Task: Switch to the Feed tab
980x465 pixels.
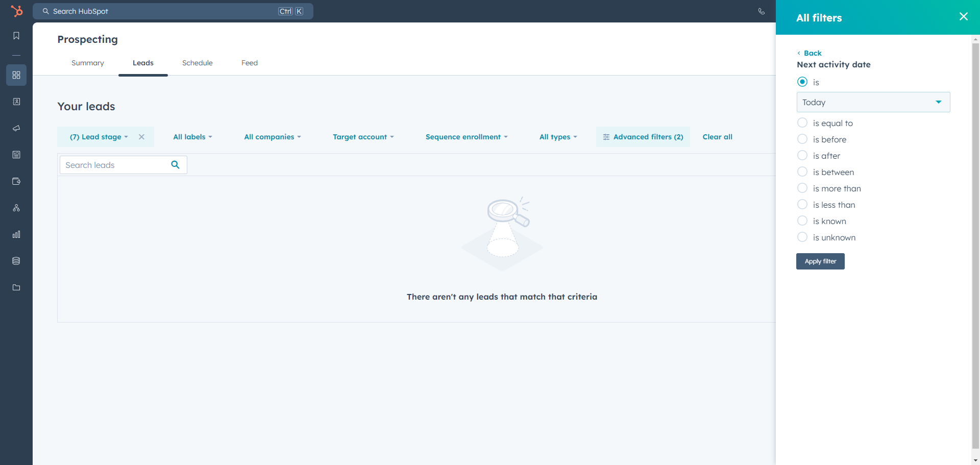Action: pos(250,63)
